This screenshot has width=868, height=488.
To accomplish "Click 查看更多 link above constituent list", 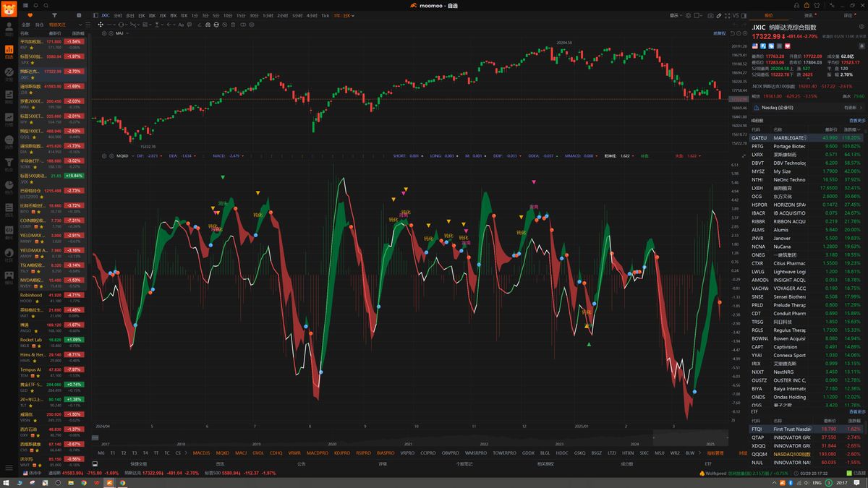I will 856,121.
